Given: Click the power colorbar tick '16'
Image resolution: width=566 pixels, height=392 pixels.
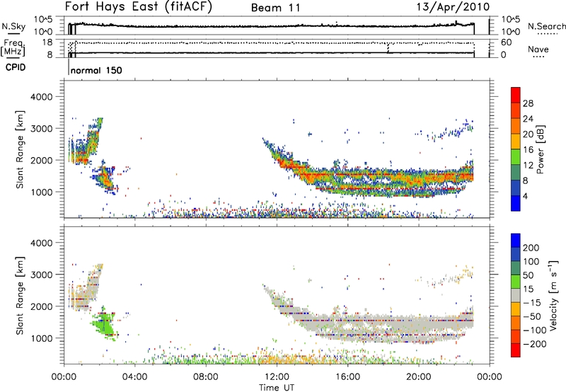Looking at the screenshot, I should click(528, 150).
